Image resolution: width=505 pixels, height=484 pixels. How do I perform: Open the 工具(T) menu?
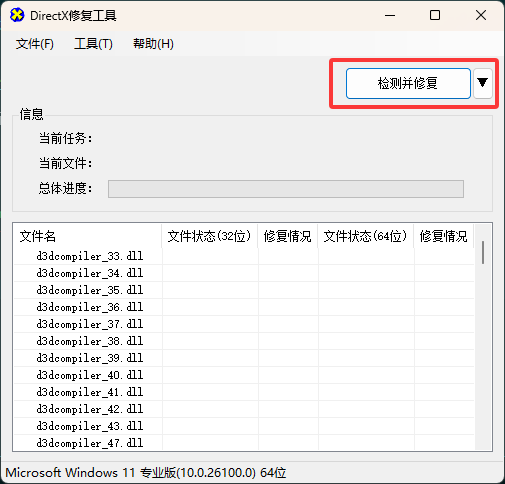point(93,44)
